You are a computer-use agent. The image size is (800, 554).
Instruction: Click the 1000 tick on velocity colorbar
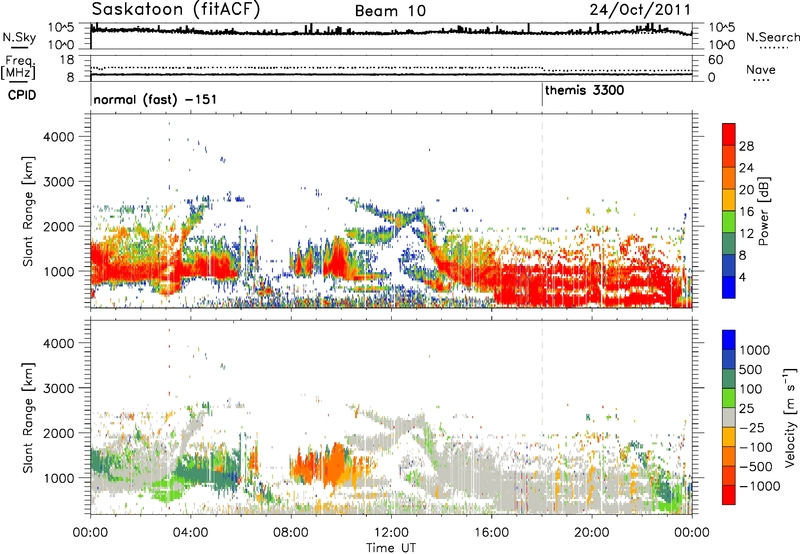tap(754, 350)
